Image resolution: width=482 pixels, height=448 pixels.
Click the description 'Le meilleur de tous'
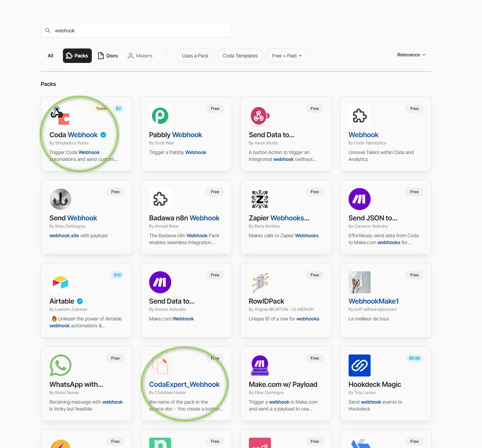click(369, 319)
